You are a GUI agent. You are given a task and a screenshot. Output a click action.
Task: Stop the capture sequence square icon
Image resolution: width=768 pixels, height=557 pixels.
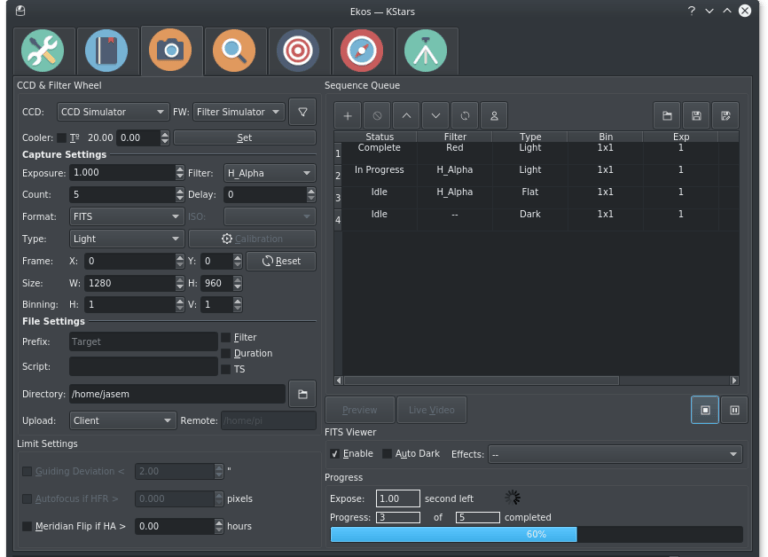[705, 410]
